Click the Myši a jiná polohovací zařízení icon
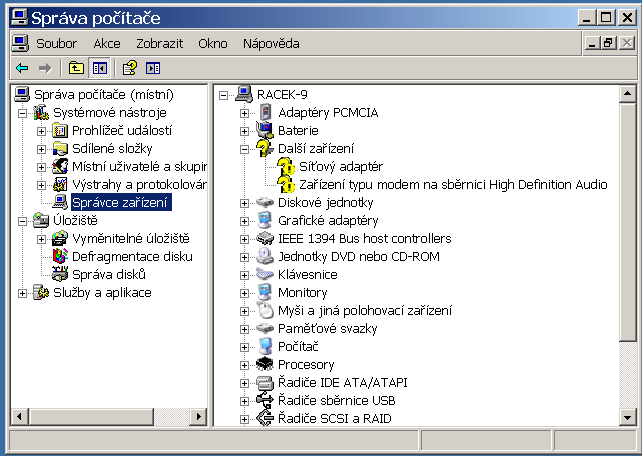Screen dimensions: 642x456 pyautogui.click(x=265, y=311)
